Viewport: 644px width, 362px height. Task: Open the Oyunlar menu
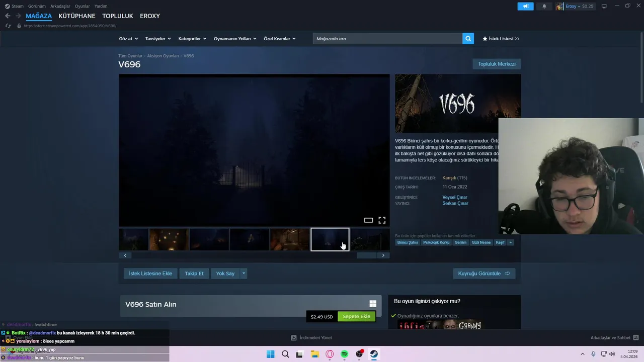(x=83, y=6)
